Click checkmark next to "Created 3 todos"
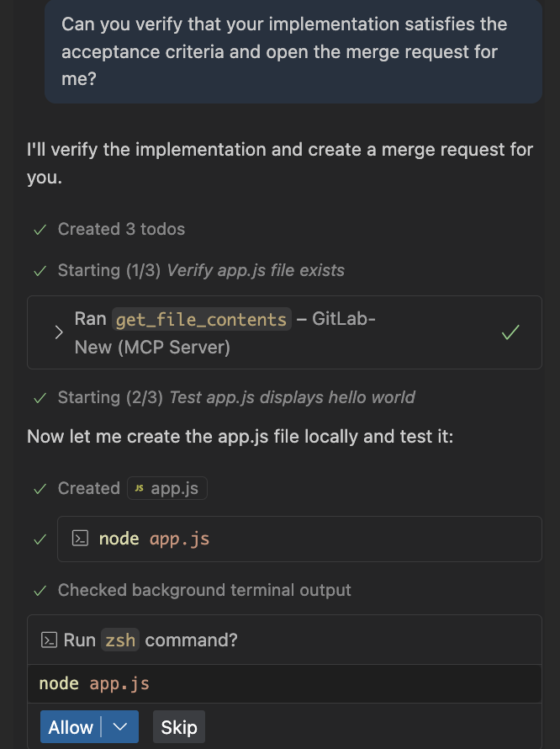 click(x=39, y=230)
